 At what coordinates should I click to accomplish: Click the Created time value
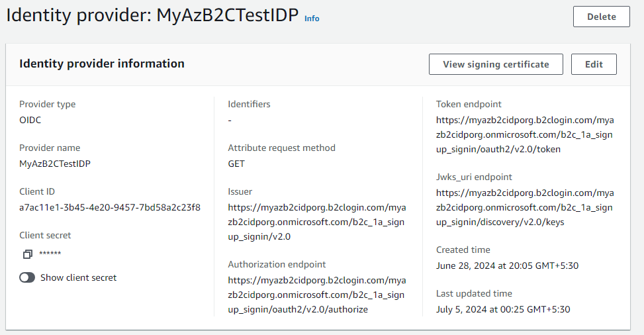pos(507,266)
